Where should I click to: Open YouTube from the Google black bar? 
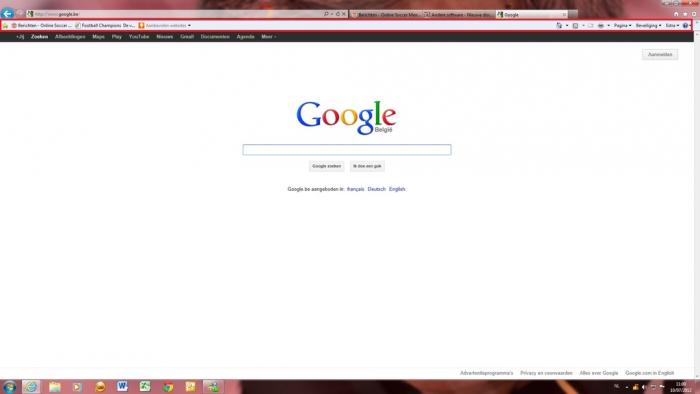tap(139, 37)
